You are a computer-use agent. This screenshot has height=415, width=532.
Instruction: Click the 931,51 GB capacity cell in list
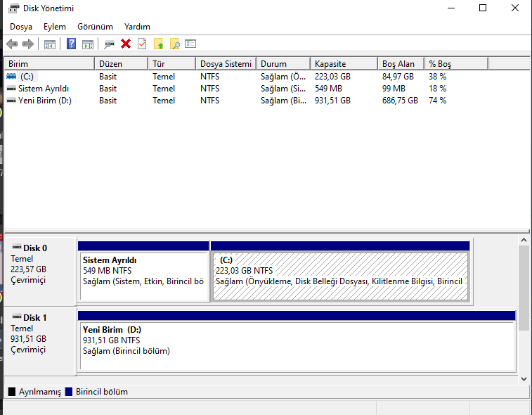pos(332,101)
